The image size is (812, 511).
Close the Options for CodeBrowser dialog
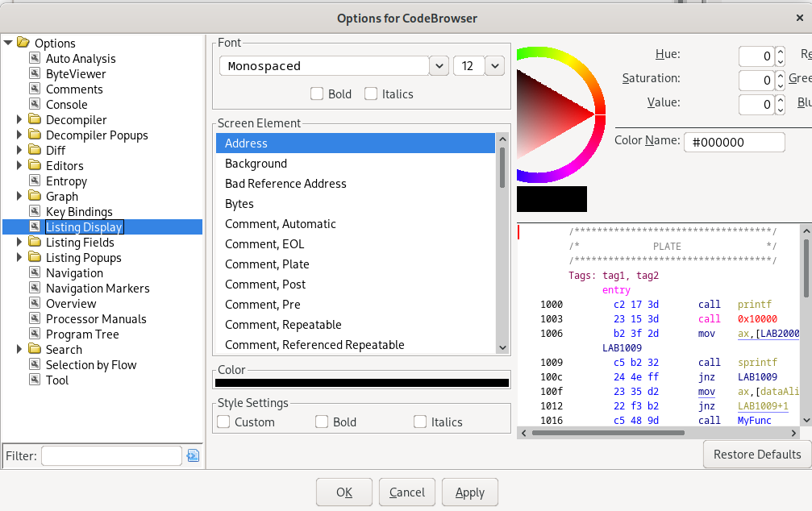[800, 18]
